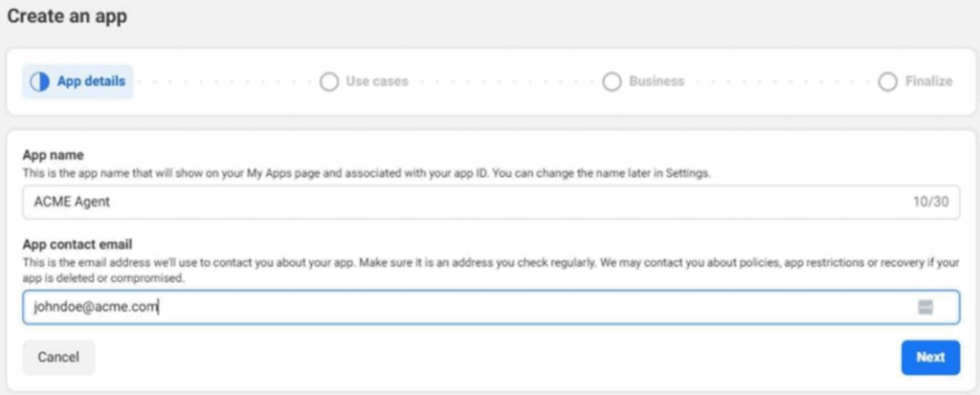Open the Finalize step label

pyautogui.click(x=928, y=82)
